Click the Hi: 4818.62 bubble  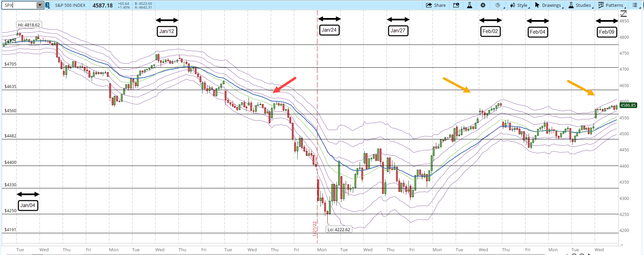click(x=29, y=25)
